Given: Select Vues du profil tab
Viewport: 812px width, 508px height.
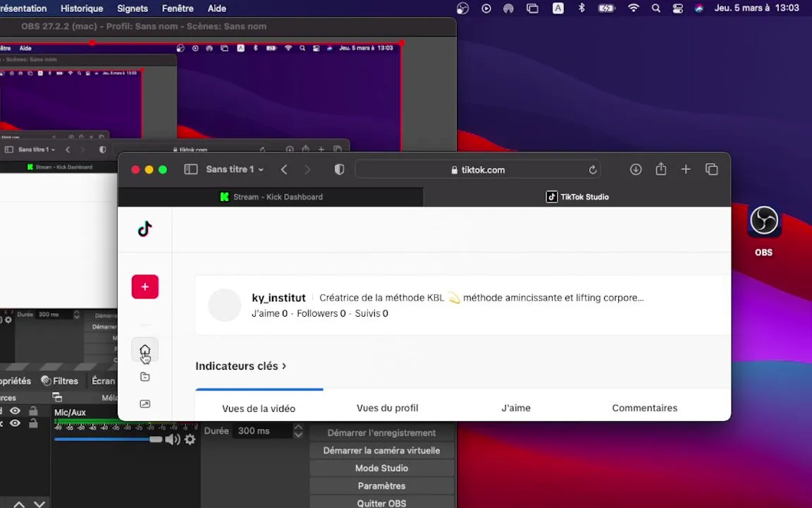Looking at the screenshot, I should tap(388, 408).
